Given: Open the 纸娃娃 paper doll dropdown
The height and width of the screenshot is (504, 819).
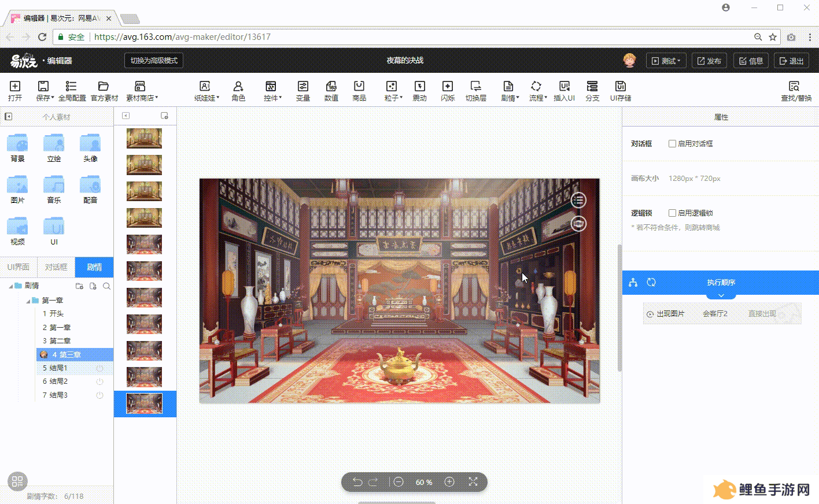Looking at the screenshot, I should point(206,91).
